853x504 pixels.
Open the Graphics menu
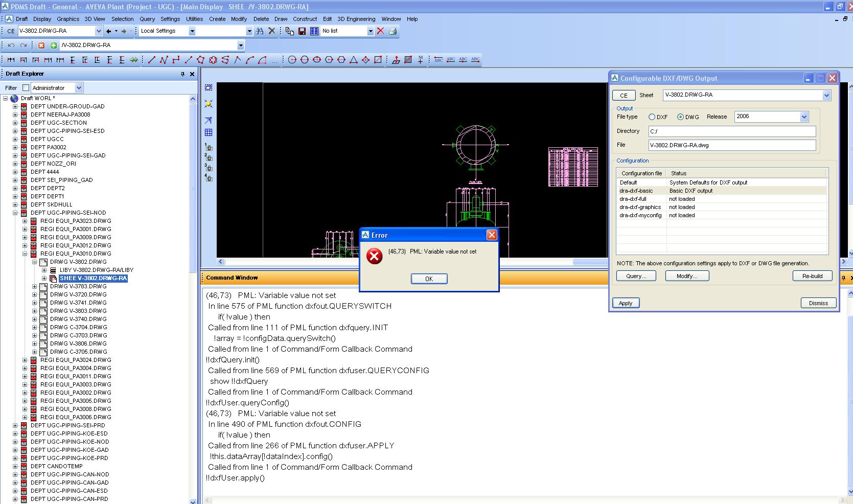click(x=68, y=19)
